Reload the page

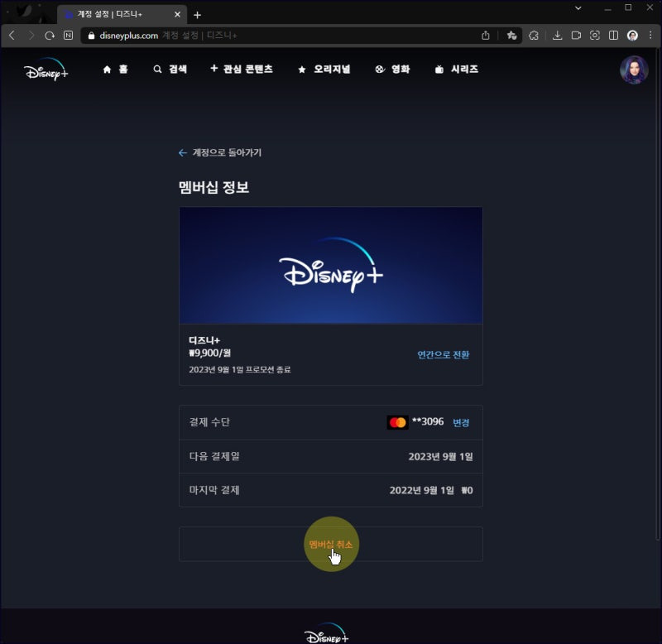(x=50, y=36)
